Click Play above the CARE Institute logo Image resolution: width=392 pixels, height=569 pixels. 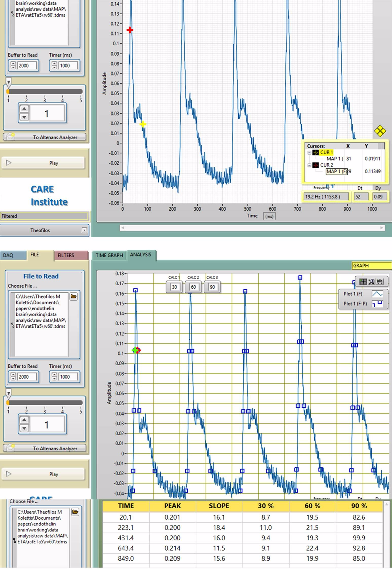(x=43, y=163)
